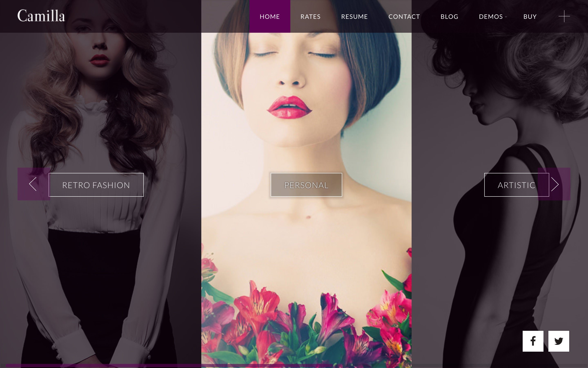Click the purple progress bar at bottom

(169, 366)
